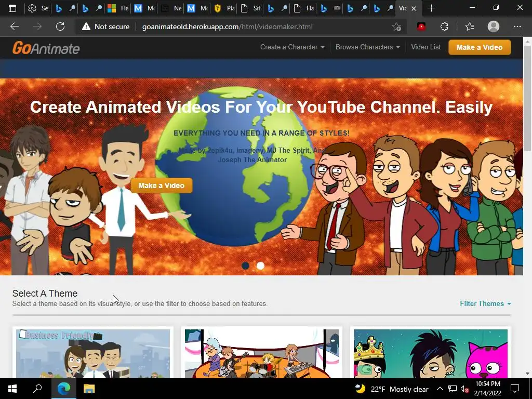This screenshot has height=399, width=532.
Task: Click Microsoft Edge in the taskbar
Action: 64,389
